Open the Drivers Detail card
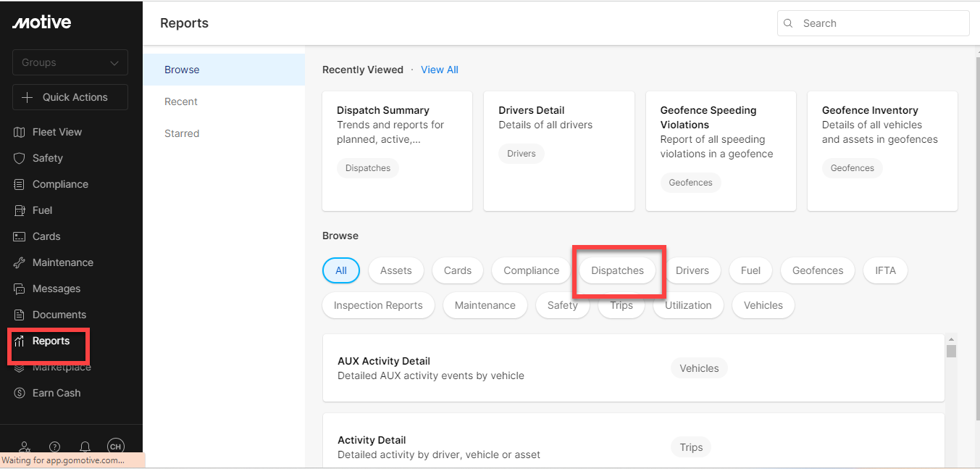Viewport: 980px width, 469px height. coord(559,151)
